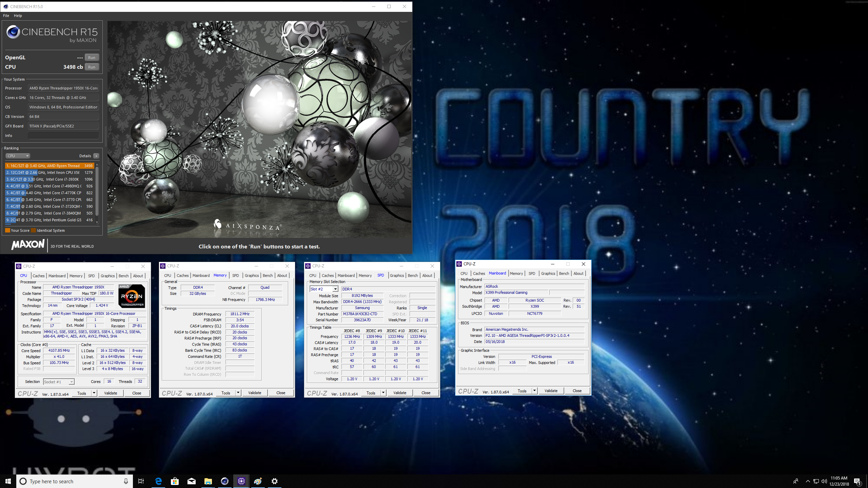Click the title bar icon of the CPU-Z SPD window
868x488 pixels.
pyautogui.click(x=308, y=266)
